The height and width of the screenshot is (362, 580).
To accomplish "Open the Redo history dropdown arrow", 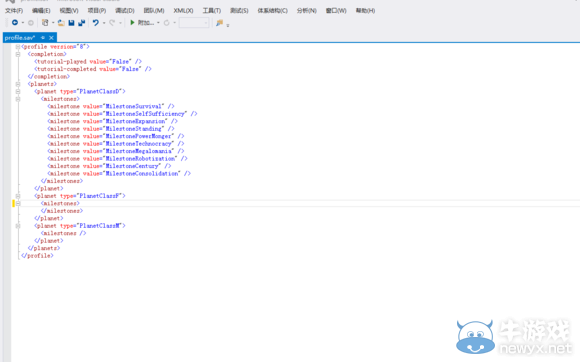I will tap(120, 23).
